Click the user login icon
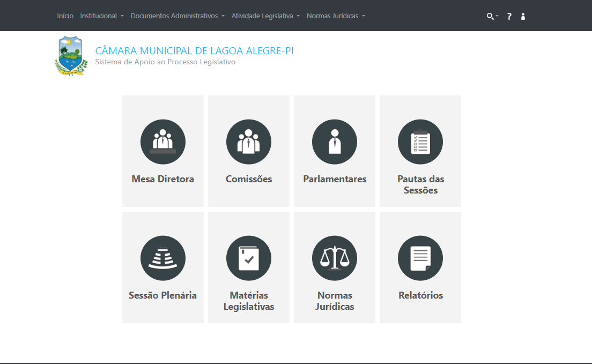The width and height of the screenshot is (592, 364). click(x=523, y=17)
